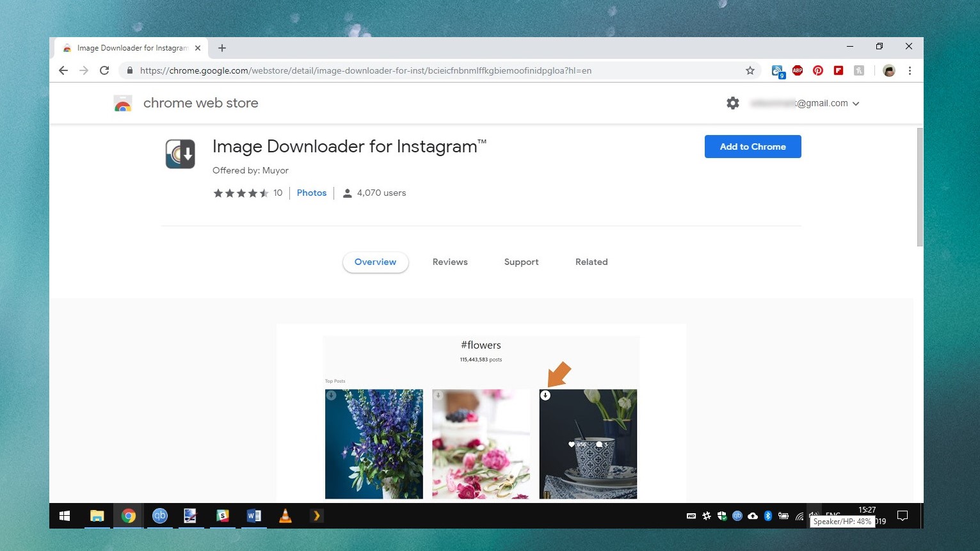Open the ENG language selector
The height and width of the screenshot is (551, 980).
(x=833, y=515)
